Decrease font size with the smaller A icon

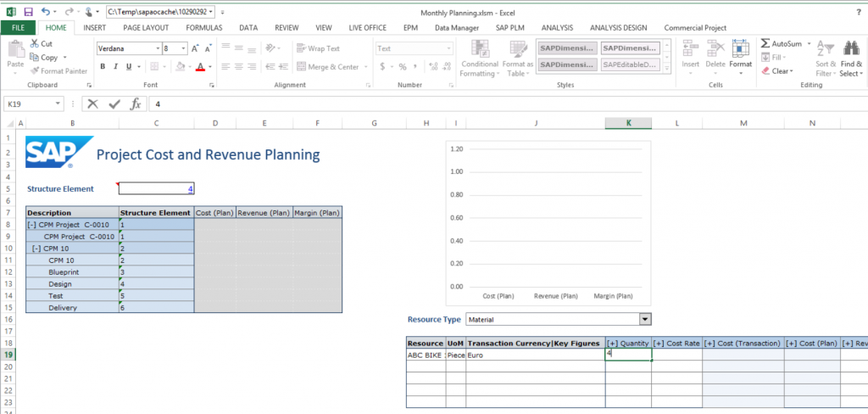(209, 48)
